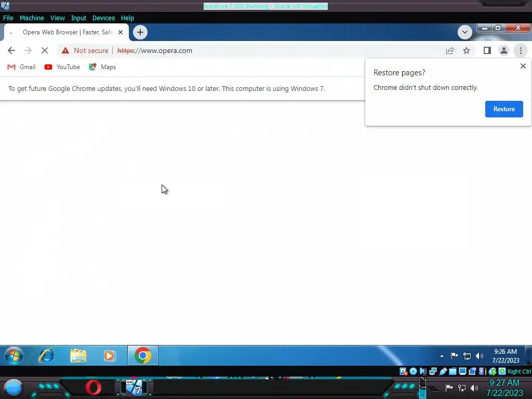Viewport: 532px width, 399px height.
Task: Open Windows Media Player from taskbar
Action: (109, 355)
